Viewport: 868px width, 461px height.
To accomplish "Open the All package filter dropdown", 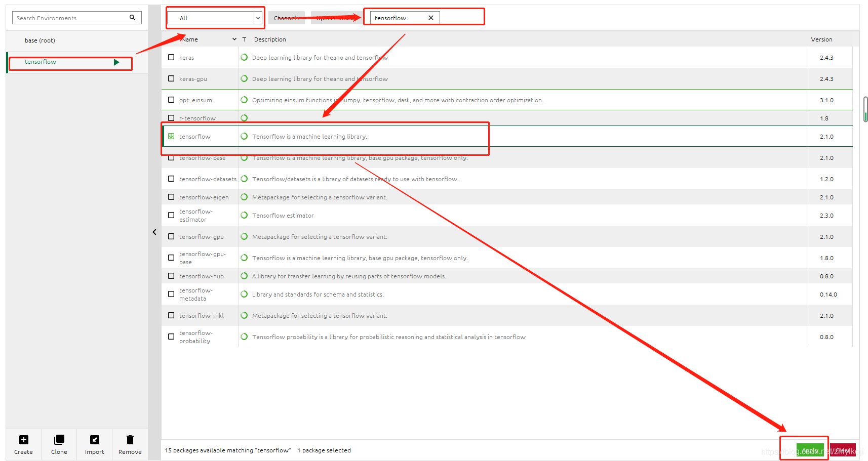I will coord(215,18).
